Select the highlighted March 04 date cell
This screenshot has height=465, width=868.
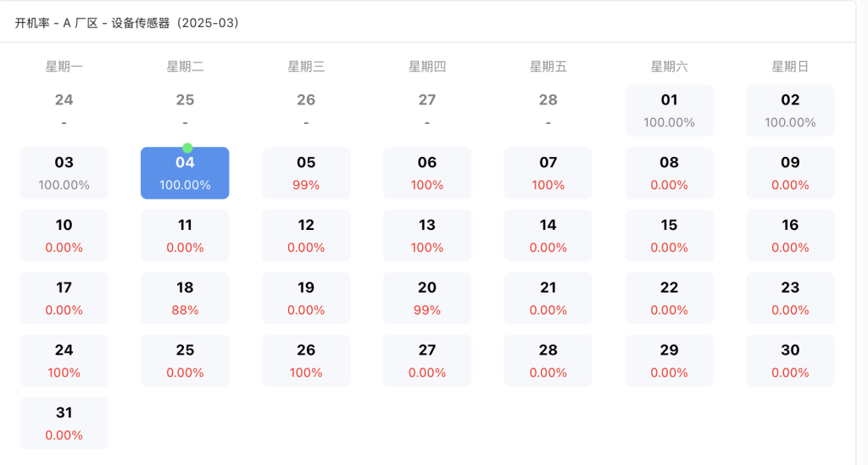(x=185, y=173)
